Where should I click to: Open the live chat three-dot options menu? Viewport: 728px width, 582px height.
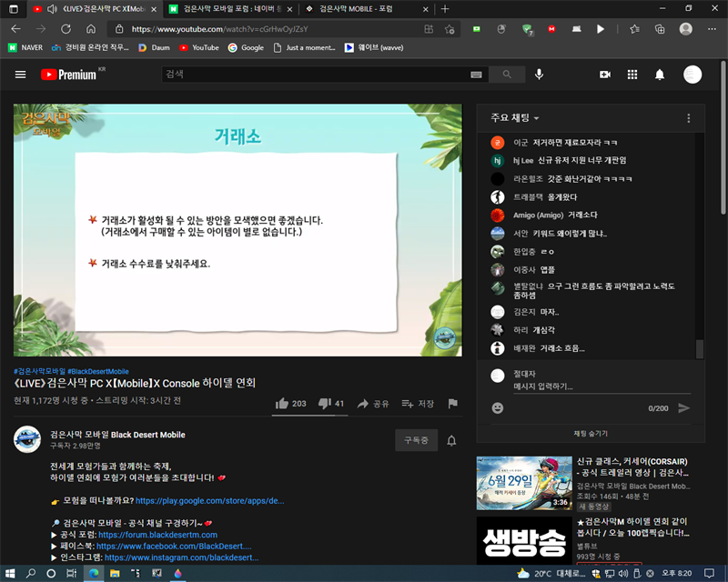[688, 118]
